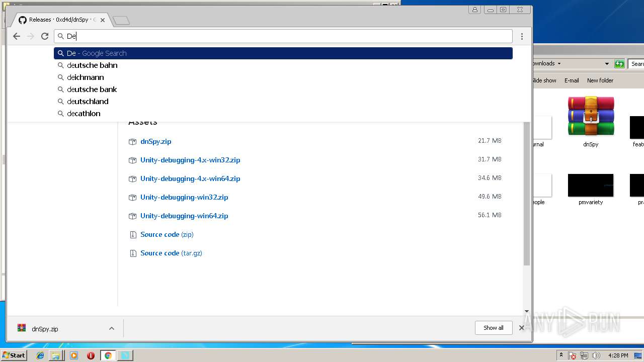Close the downloads bar
Image resolution: width=644 pixels, height=362 pixels.
[x=522, y=328]
